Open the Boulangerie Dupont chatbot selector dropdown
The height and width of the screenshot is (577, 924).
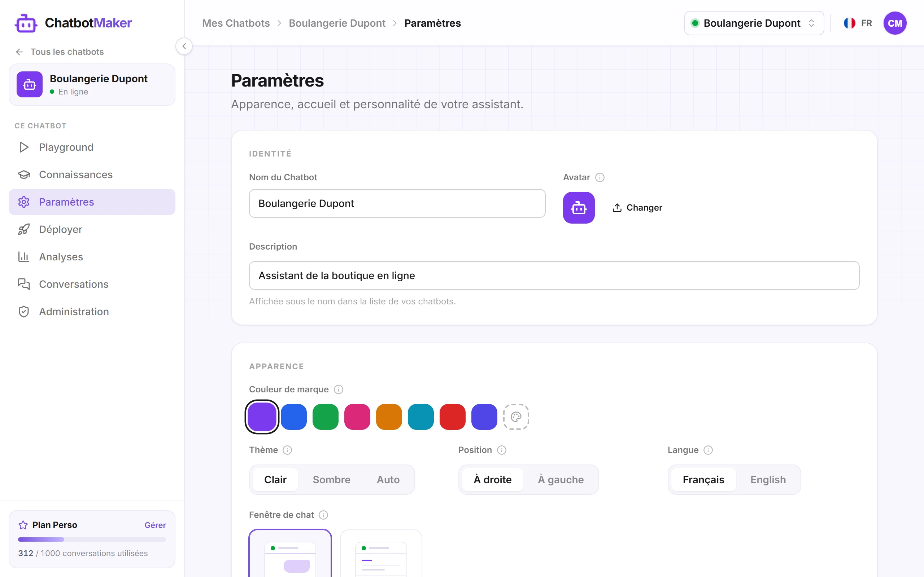[754, 23]
